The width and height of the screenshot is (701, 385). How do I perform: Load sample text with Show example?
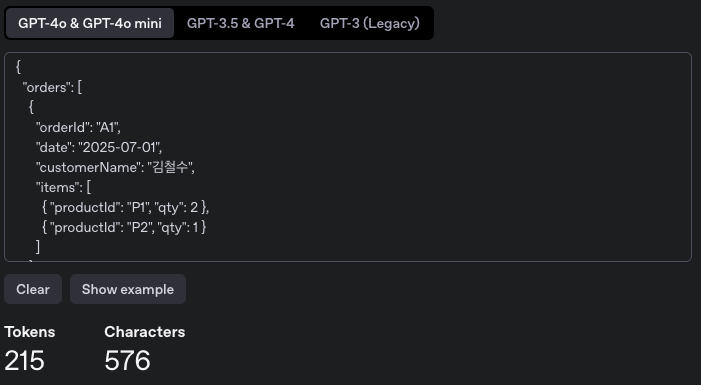pos(128,289)
